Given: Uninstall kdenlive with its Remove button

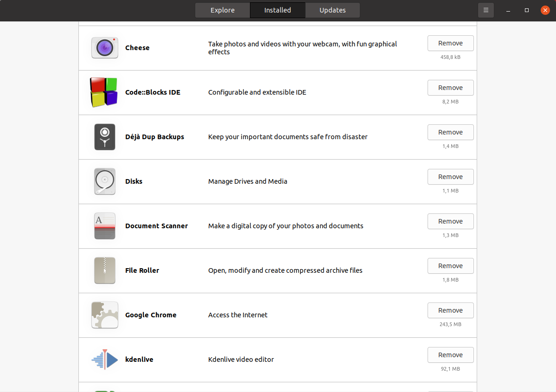Looking at the screenshot, I should click(x=450, y=355).
